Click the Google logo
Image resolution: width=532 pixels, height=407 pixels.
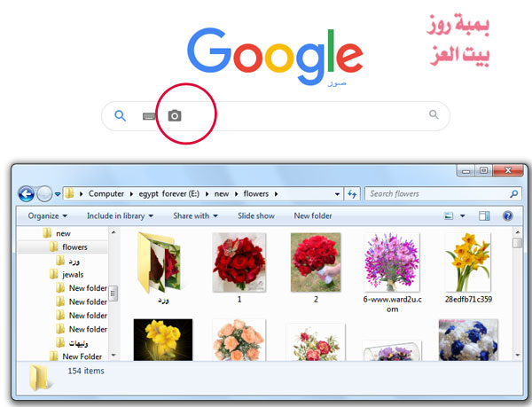click(275, 56)
